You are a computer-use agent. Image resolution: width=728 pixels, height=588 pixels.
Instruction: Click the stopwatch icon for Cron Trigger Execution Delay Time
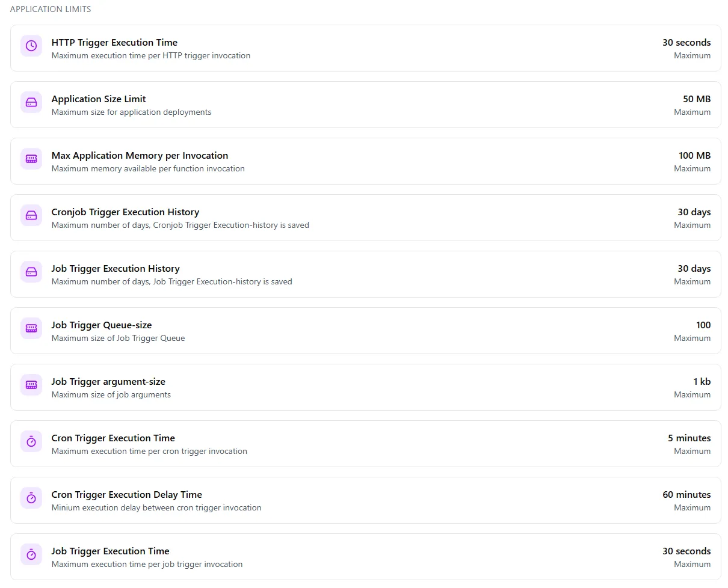[31, 498]
